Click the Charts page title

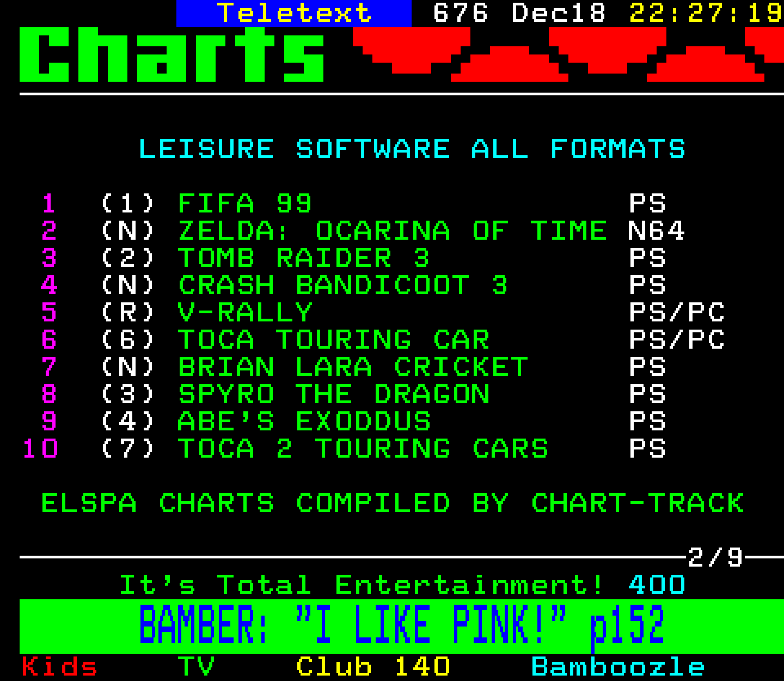click(172, 54)
